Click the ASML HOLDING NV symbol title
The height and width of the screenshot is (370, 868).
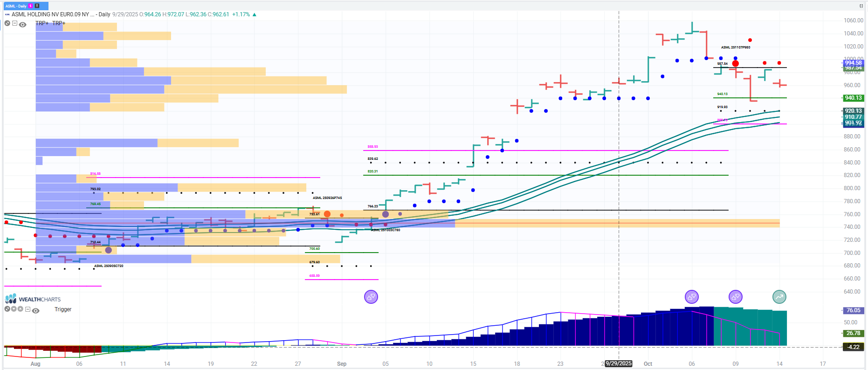pos(50,14)
